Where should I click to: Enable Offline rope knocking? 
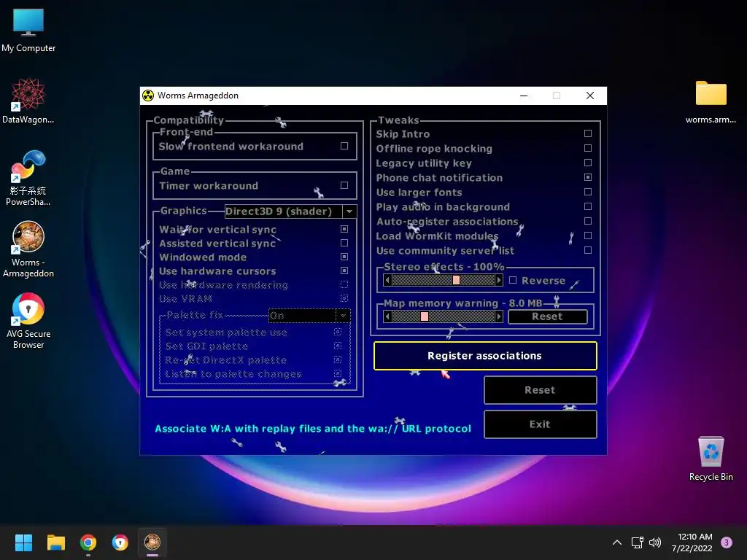coord(588,148)
